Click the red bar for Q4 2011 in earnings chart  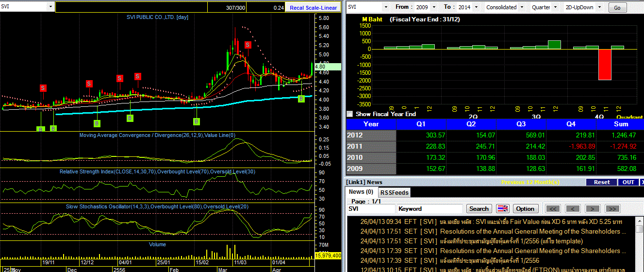(x=604, y=64)
